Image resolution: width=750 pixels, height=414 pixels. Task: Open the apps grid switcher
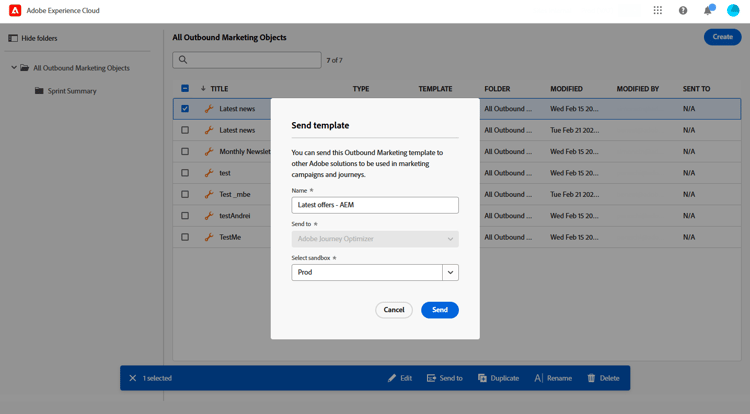tap(658, 10)
